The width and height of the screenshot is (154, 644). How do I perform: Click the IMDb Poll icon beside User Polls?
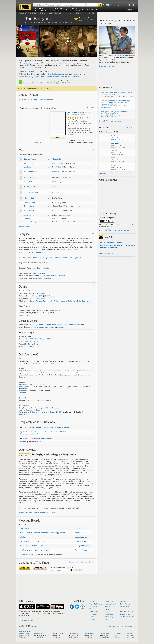click(x=101, y=237)
